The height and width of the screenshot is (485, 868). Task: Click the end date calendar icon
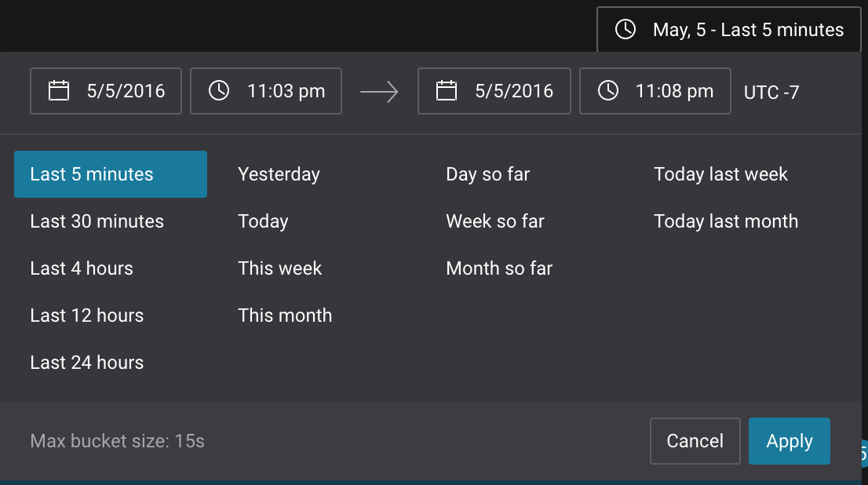(x=447, y=91)
